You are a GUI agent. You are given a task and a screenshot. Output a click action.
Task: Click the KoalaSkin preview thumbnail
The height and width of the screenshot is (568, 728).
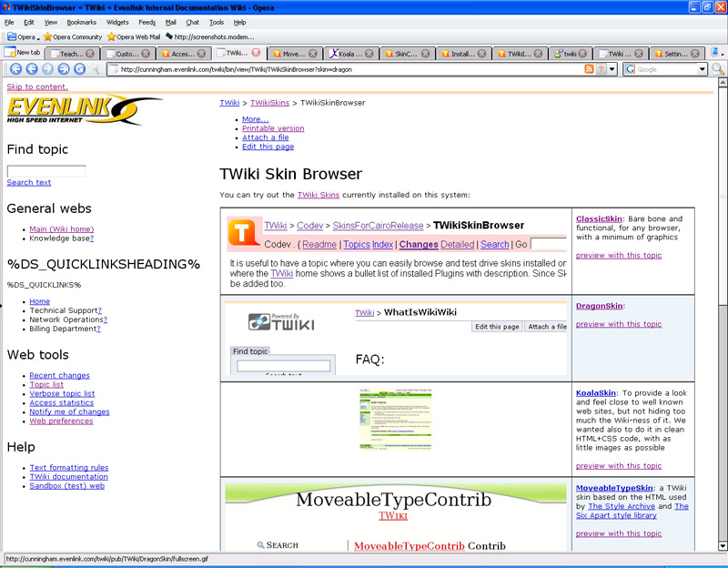click(396, 420)
